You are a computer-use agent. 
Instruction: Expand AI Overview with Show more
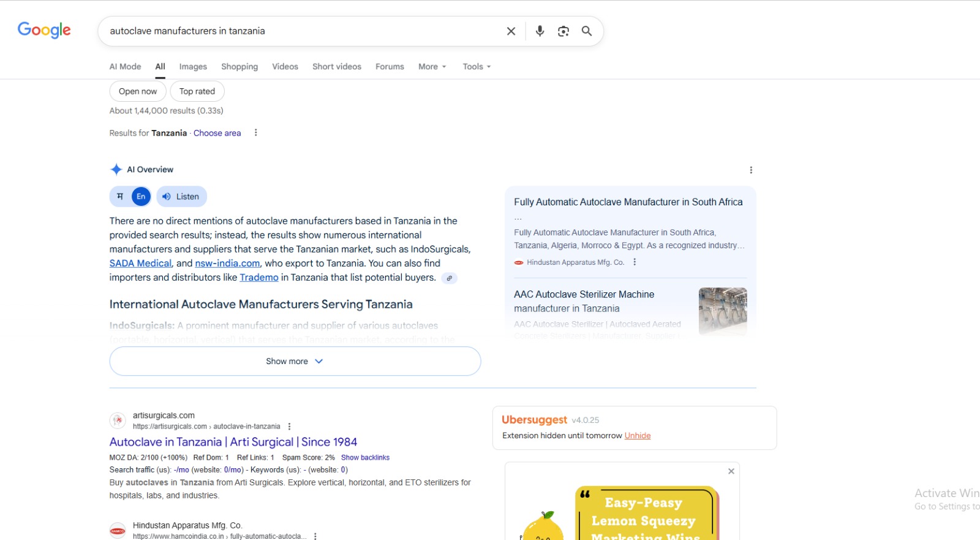(295, 362)
